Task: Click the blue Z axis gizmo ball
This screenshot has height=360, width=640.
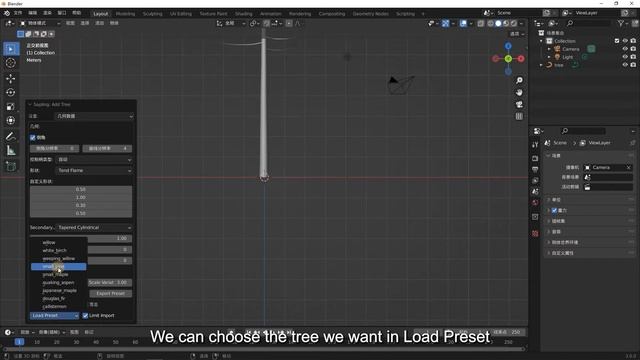Action: [508, 46]
